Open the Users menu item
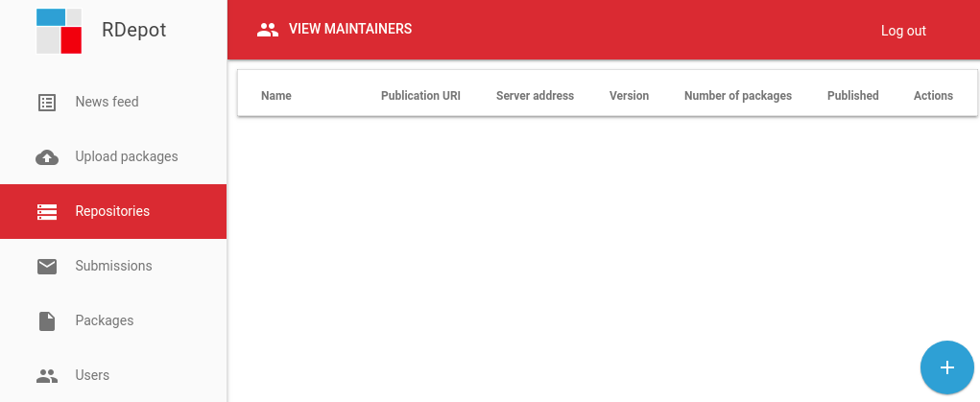 (x=113, y=375)
